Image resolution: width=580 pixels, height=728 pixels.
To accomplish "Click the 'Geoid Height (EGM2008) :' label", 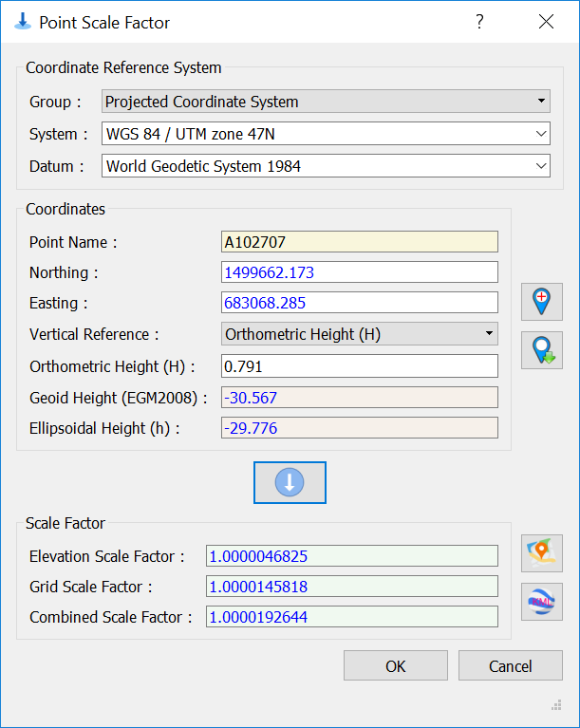I will (119, 398).
